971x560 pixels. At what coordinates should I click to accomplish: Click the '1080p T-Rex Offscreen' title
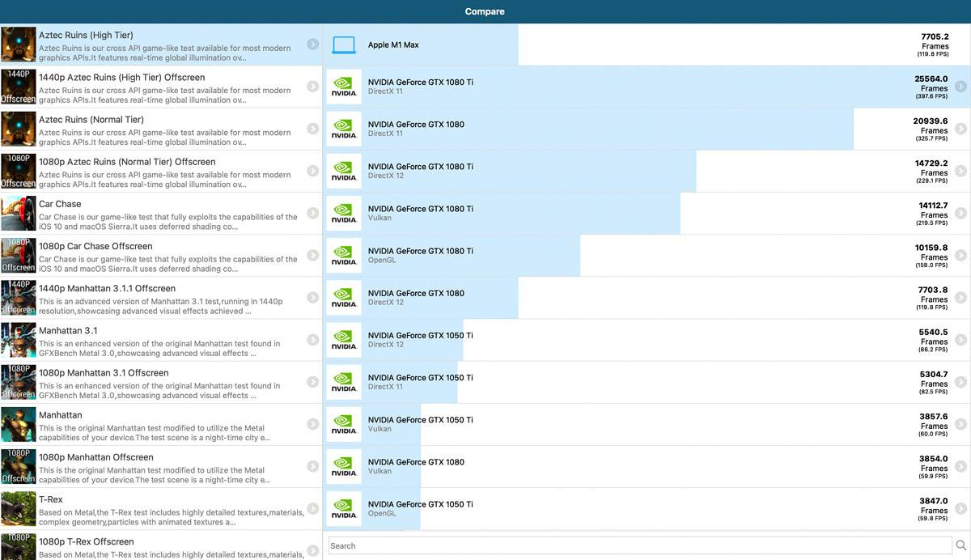click(x=87, y=541)
